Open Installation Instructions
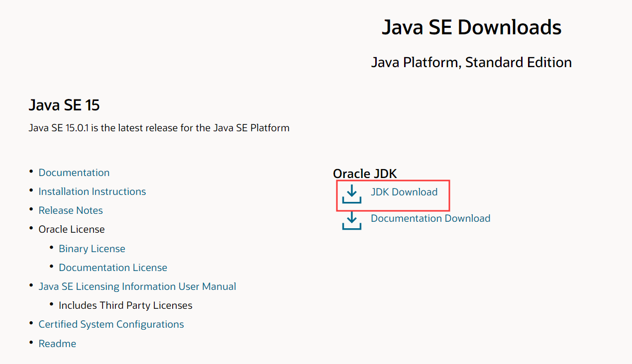Viewport: 632px width, 364px height. click(x=92, y=191)
